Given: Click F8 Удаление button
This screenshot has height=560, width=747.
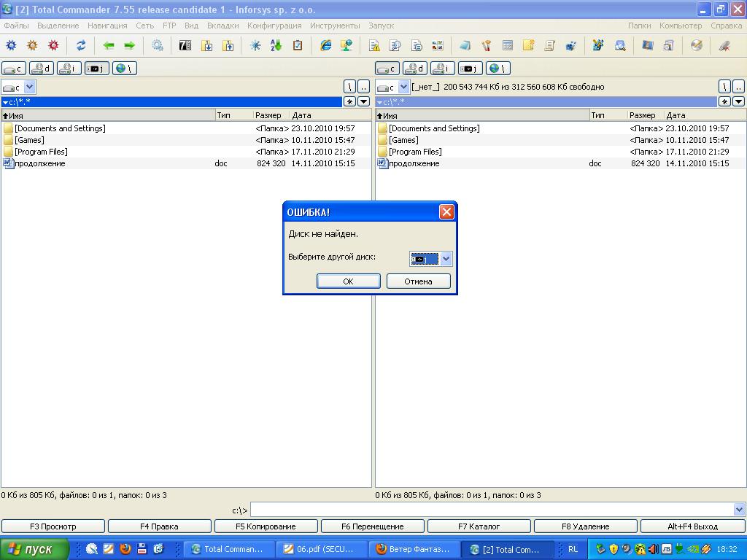Looking at the screenshot, I should [586, 526].
